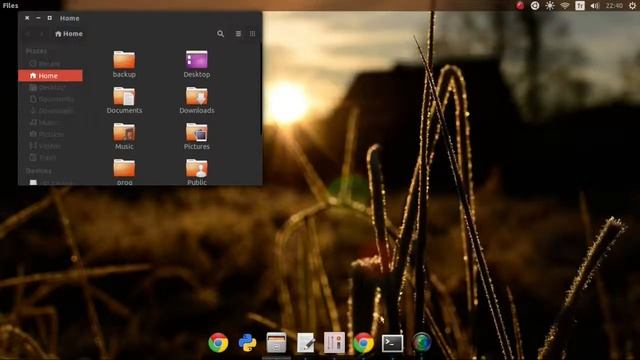Viewport: 640px width, 360px height.
Task: Click the Files menu in top panel
Action: (10, 5)
